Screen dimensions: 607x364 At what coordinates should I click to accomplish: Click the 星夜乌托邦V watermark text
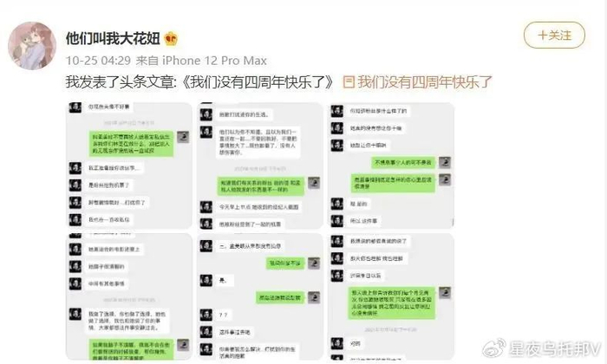[x=554, y=348]
